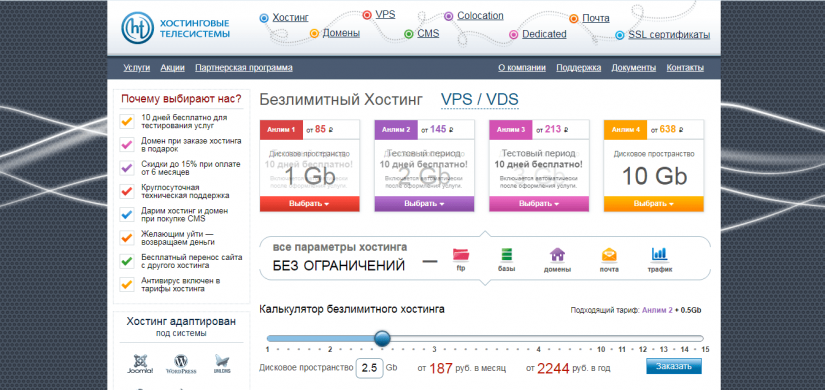Click checkmark next to Желающим уйти
Image resolution: width=825 pixels, height=390 pixels.
pos(127,237)
